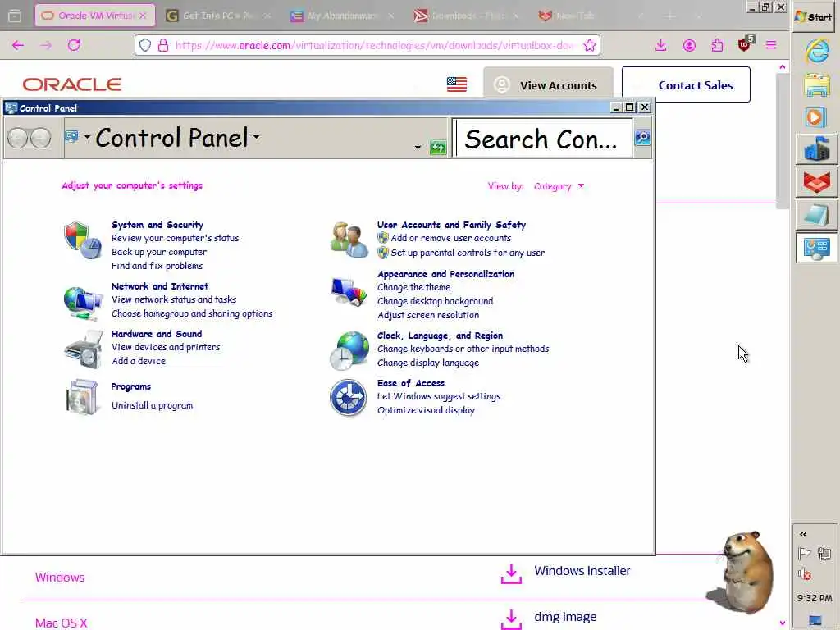Click the Firefox page vertical scrollbar
The height and width of the screenshot is (630, 840).
point(783,141)
